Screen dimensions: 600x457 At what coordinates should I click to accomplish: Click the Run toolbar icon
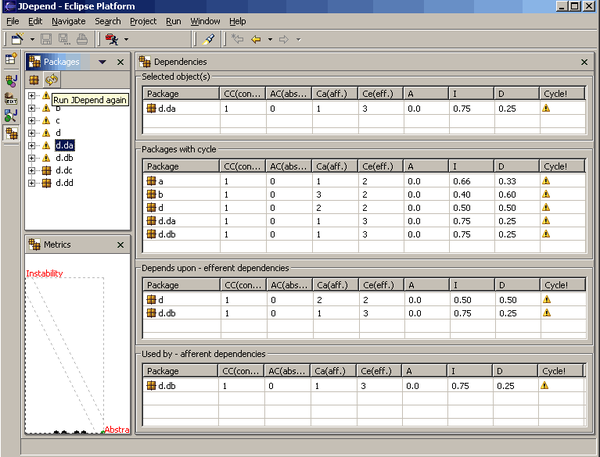(112, 39)
